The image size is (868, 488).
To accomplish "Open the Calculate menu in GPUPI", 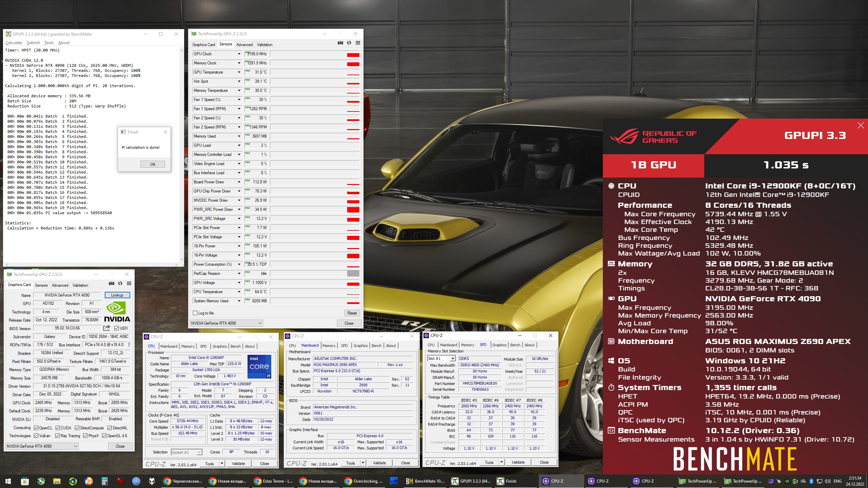I will 14,43.
